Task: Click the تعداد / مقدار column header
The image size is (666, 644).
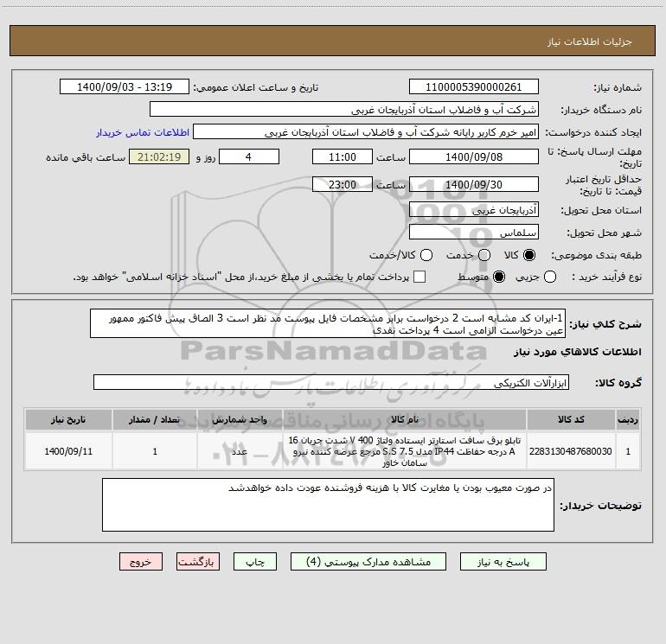Action: [155, 419]
